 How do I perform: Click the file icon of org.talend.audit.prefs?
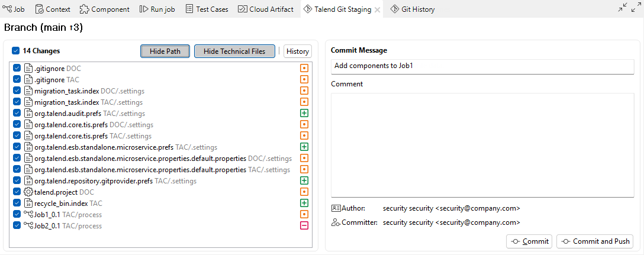pos(28,113)
